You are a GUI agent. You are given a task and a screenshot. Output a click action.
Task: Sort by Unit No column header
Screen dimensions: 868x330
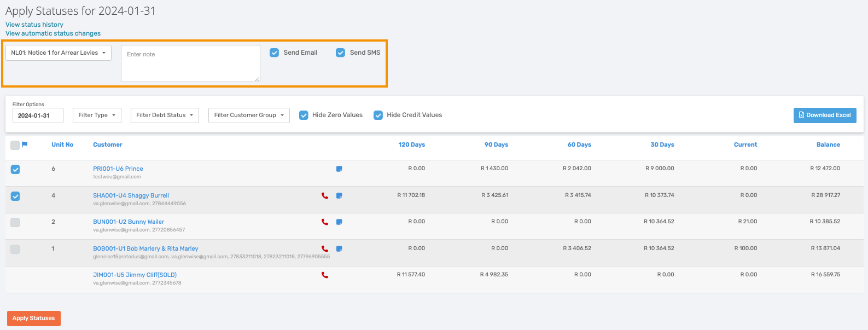(62, 144)
